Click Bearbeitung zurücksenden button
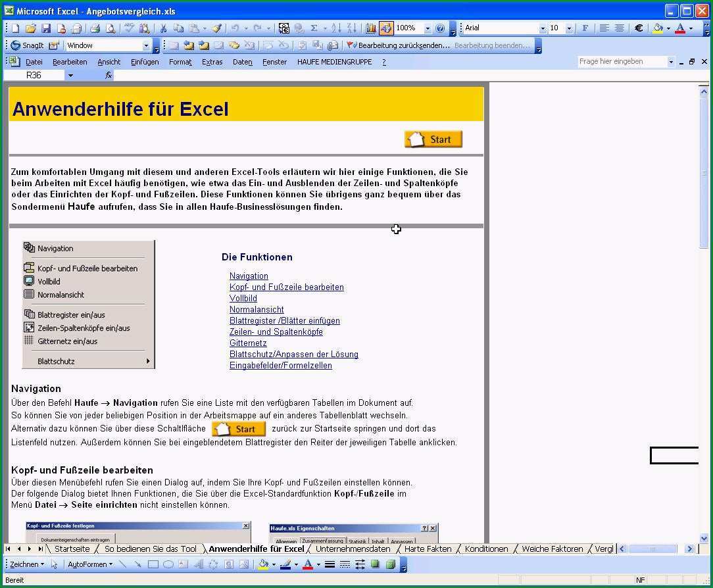Screen dimensions: 713x588 point(399,45)
